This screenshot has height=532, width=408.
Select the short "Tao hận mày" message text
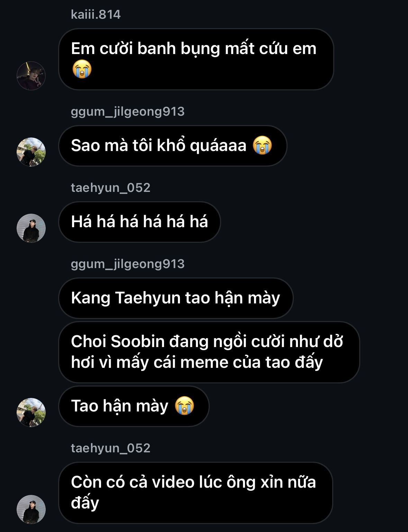tap(119, 406)
